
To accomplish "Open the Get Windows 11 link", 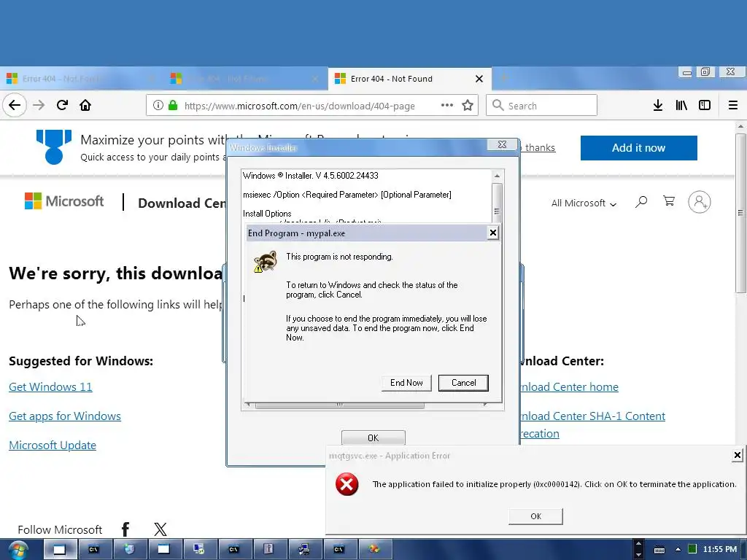I will 50,386.
